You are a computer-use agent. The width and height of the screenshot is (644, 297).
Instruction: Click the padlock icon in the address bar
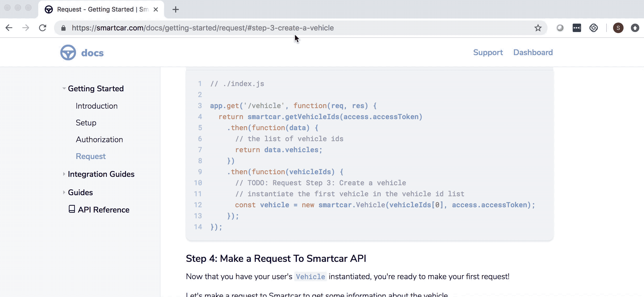coord(63,28)
